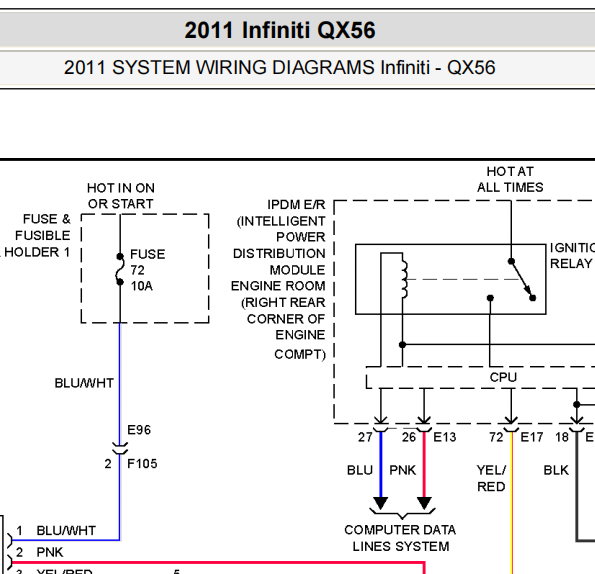Click the 2011 Infiniti QX56 title header
This screenshot has width=595, height=574.
tap(280, 30)
